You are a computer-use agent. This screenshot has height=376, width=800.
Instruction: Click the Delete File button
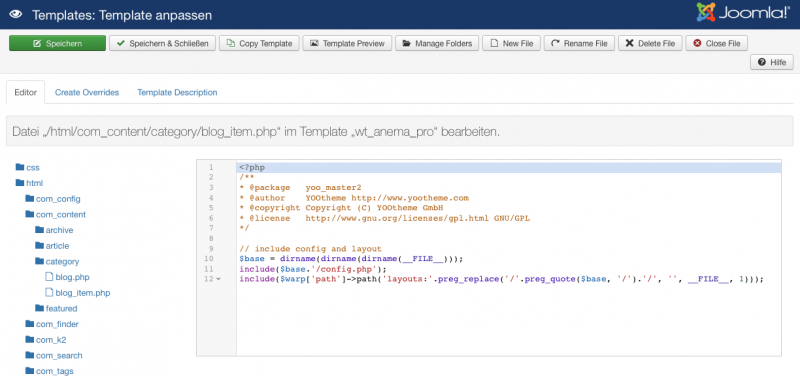[650, 43]
